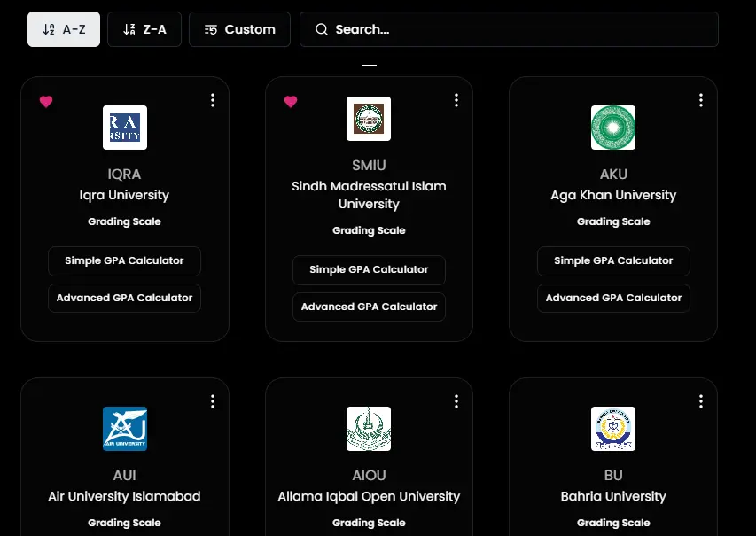Click the Allama Iqbal Open University logo
The image size is (756, 536).
[x=369, y=429]
